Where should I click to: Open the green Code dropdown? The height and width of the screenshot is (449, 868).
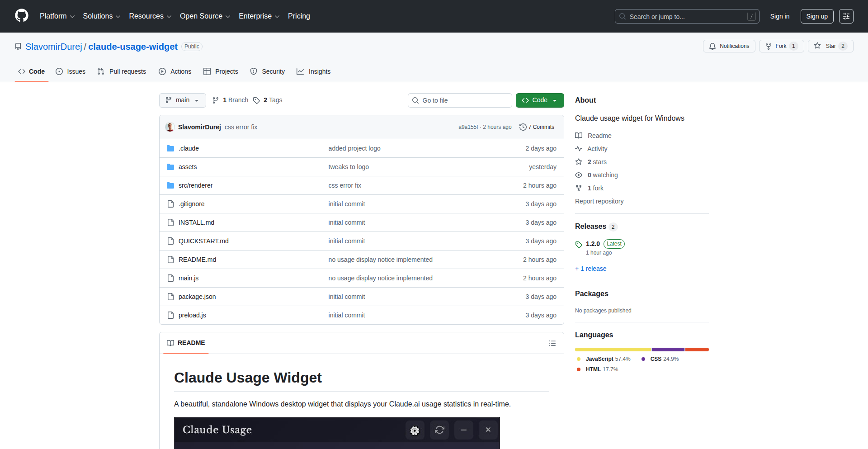539,100
